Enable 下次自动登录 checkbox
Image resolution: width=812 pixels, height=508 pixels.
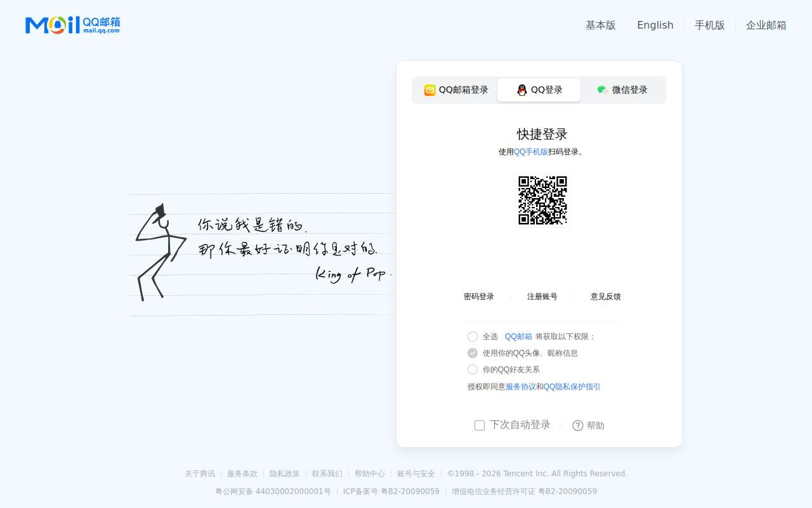(x=480, y=425)
